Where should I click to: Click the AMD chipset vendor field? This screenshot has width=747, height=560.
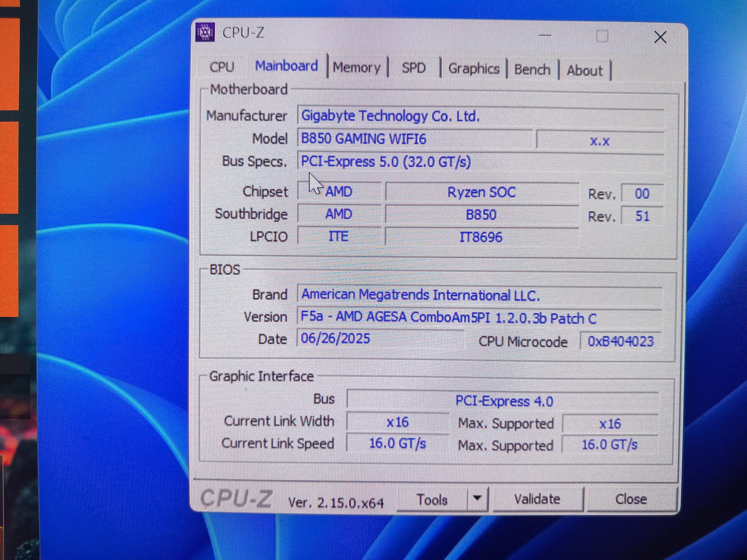point(339,191)
